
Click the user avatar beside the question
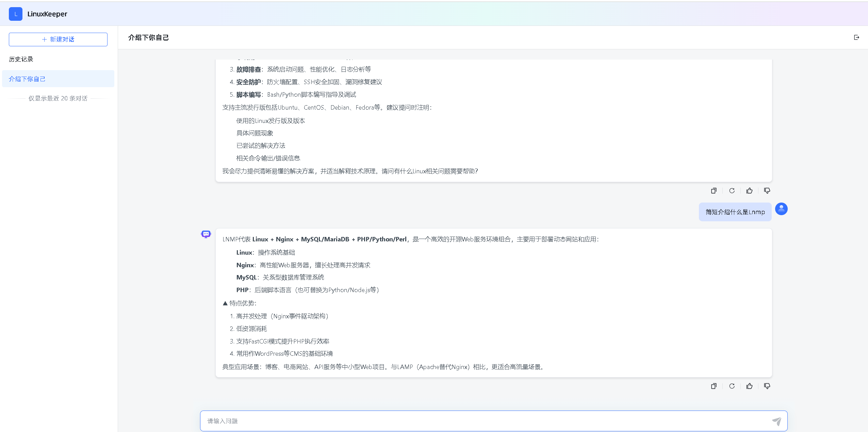pyautogui.click(x=781, y=209)
